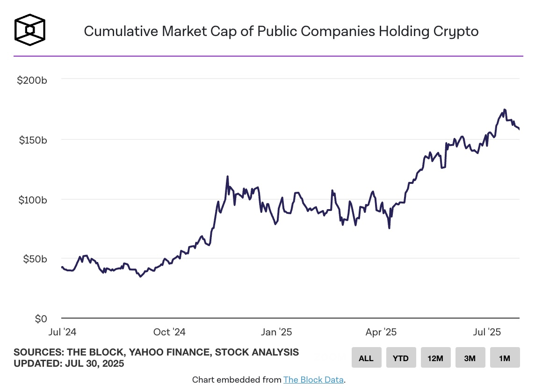Click the Jul '24 axis marker

(x=62, y=332)
